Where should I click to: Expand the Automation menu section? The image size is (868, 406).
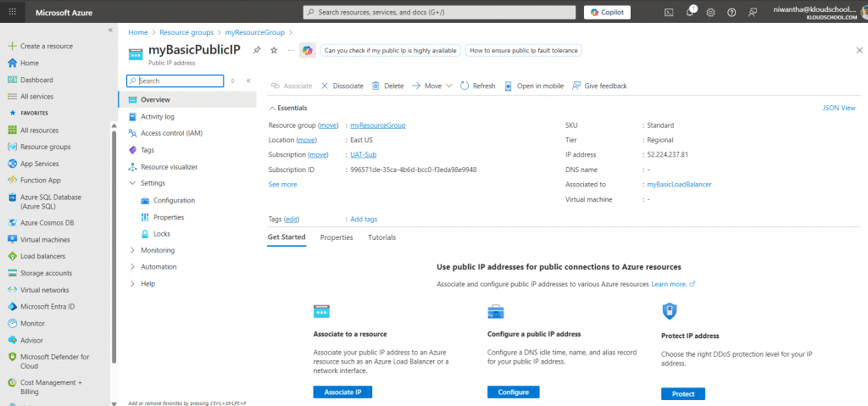(132, 267)
